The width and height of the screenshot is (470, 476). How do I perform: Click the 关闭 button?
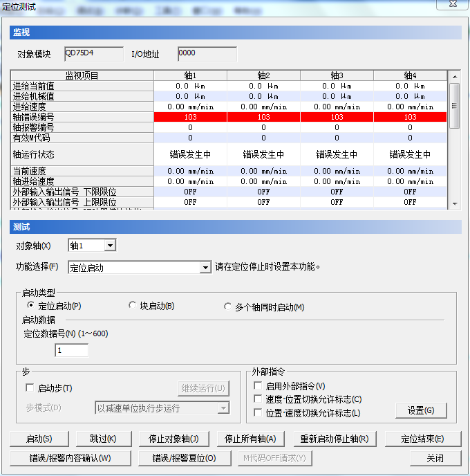(x=435, y=458)
